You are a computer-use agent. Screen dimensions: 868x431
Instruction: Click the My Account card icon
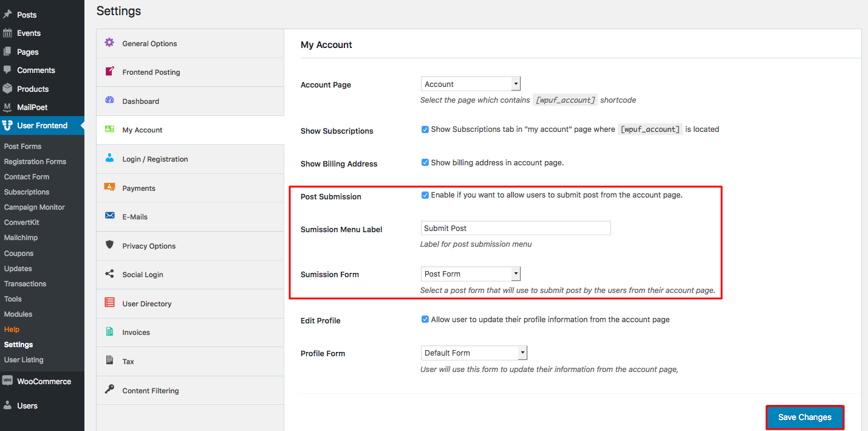[x=109, y=129]
